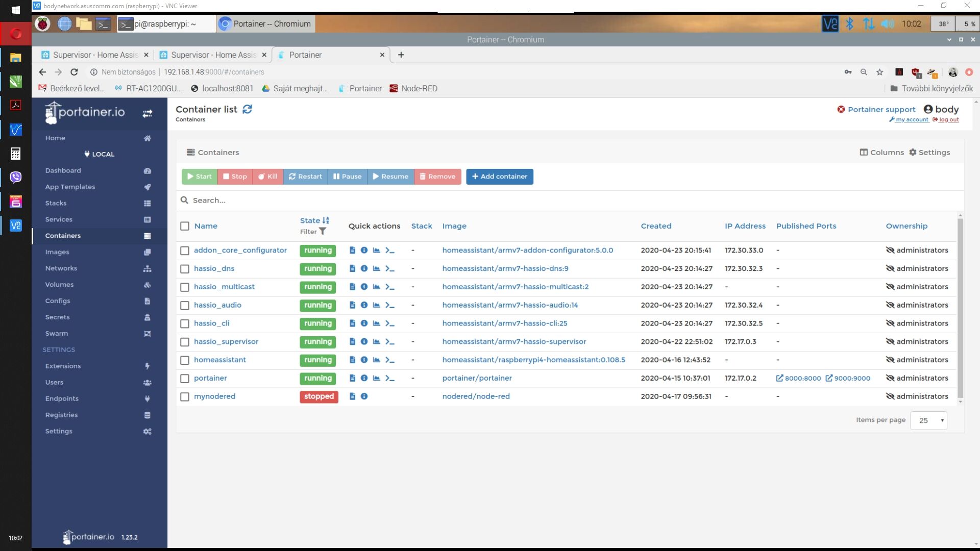Open Viber from Windows taskbar

click(15, 177)
